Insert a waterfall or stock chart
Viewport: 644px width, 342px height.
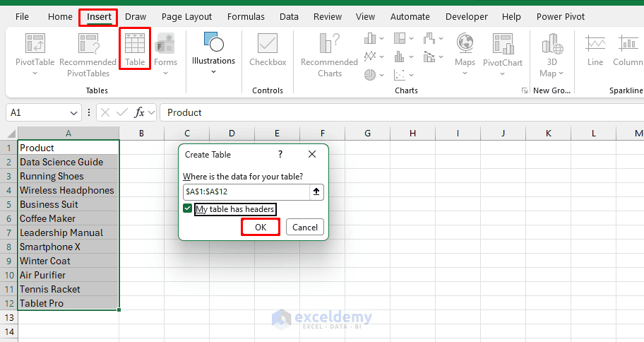429,39
